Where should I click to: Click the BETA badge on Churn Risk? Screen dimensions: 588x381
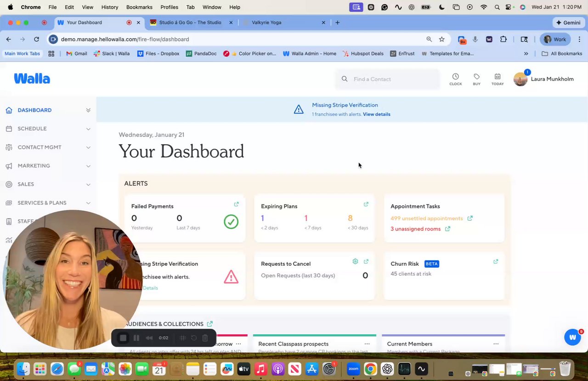432,264
